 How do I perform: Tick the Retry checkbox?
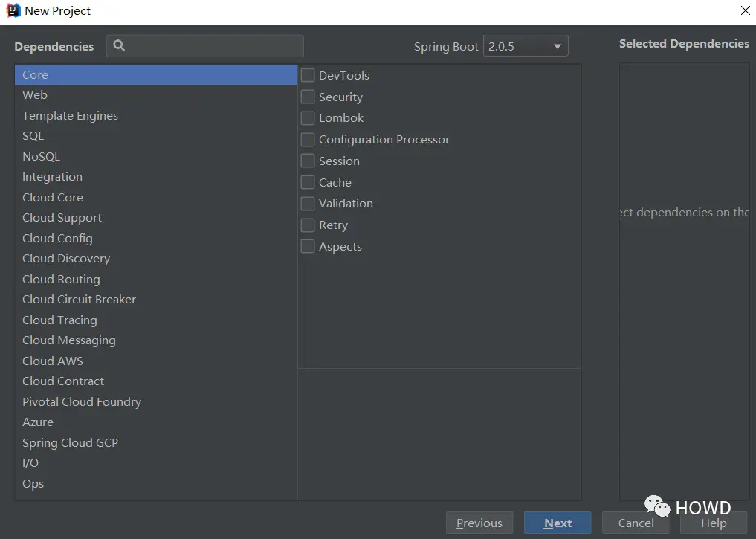[x=308, y=225]
